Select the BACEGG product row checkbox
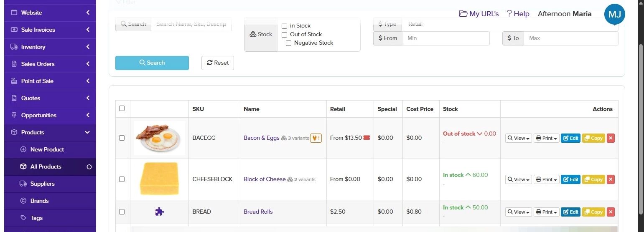This screenshot has height=232, width=644. click(x=122, y=138)
